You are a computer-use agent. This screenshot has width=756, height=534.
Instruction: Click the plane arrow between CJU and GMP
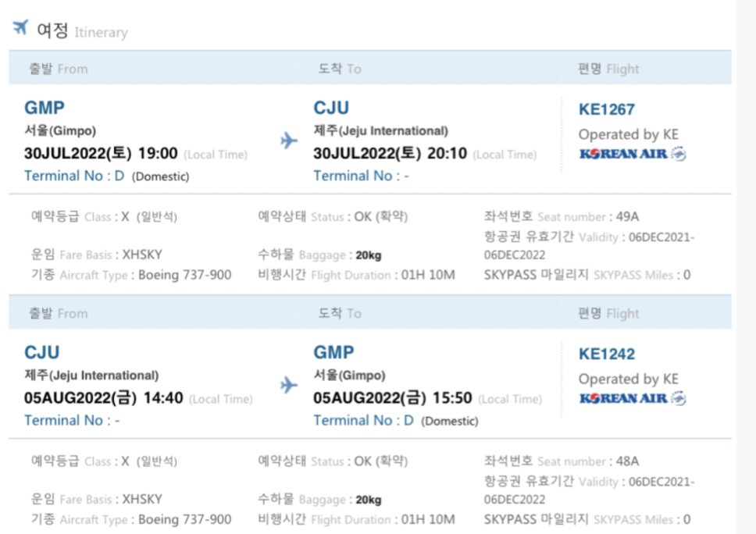(x=289, y=385)
